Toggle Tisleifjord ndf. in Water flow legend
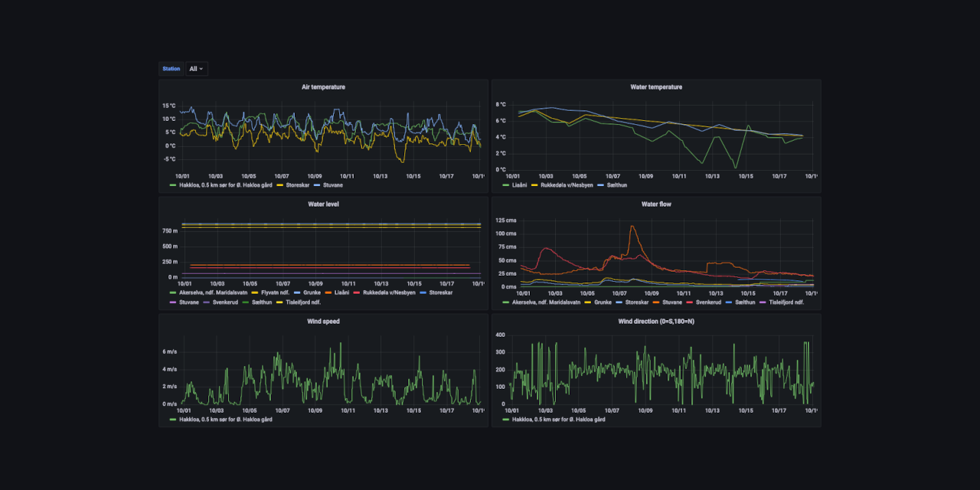Viewport: 980px width, 490px height. pos(786,302)
